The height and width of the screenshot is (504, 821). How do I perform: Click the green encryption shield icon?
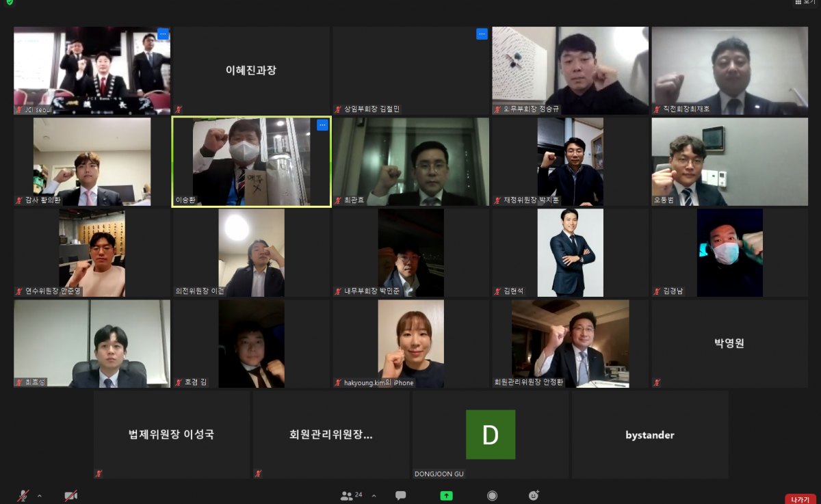click(x=9, y=3)
